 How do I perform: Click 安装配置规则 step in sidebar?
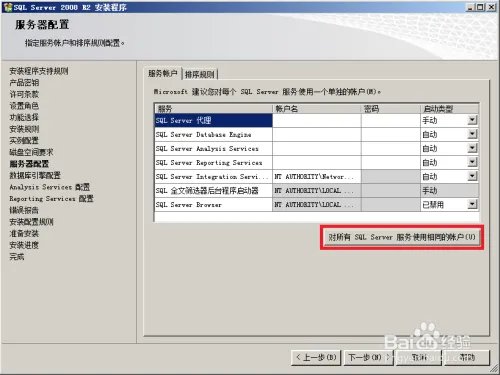coord(31,222)
